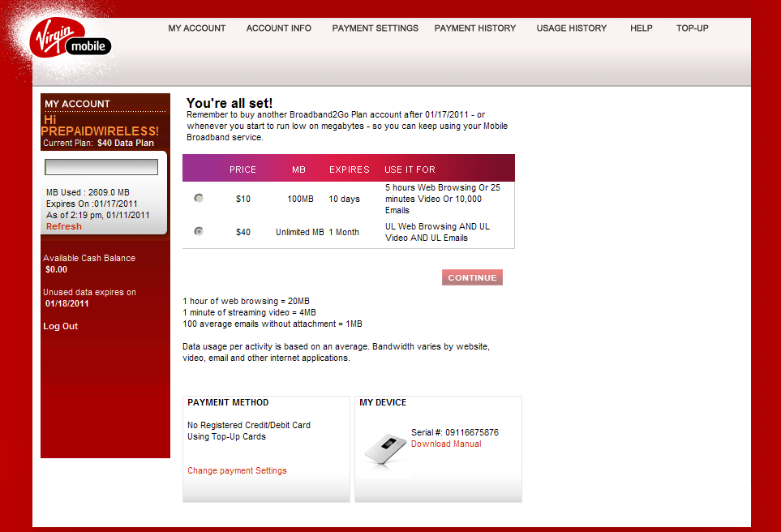The width and height of the screenshot is (781, 532).
Task: Go to PAYMENT SETTINGS in the top navigation
Action: pos(375,28)
